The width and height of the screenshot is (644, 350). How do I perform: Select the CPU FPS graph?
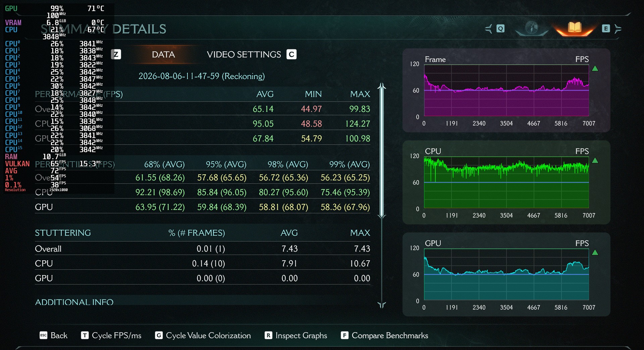click(506, 182)
